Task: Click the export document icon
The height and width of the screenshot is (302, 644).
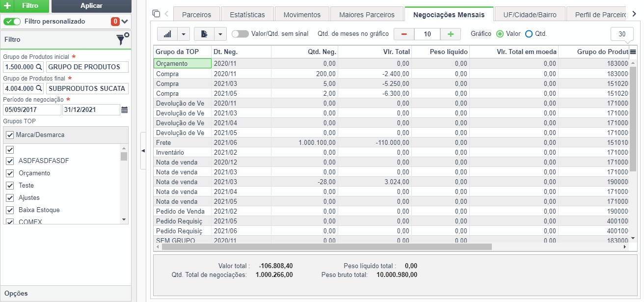Action: (204, 34)
